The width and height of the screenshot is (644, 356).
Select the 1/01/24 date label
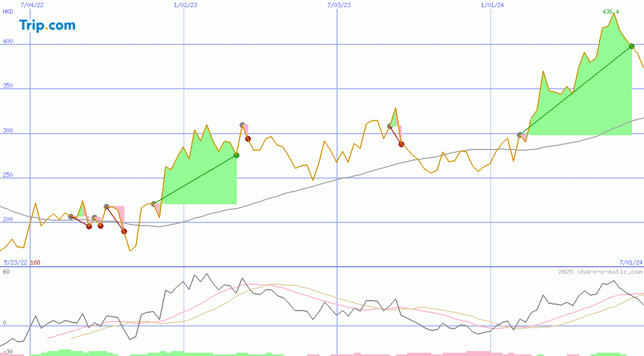click(492, 5)
